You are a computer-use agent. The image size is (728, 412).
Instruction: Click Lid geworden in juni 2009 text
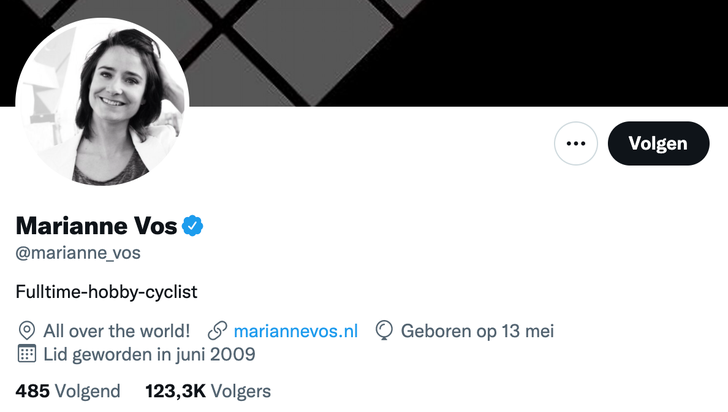149,354
